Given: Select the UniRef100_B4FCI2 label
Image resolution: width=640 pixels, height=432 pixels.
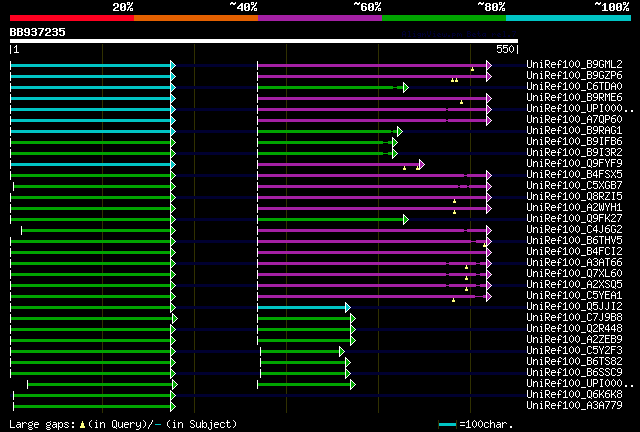Looking at the screenshot, I should coord(574,252).
